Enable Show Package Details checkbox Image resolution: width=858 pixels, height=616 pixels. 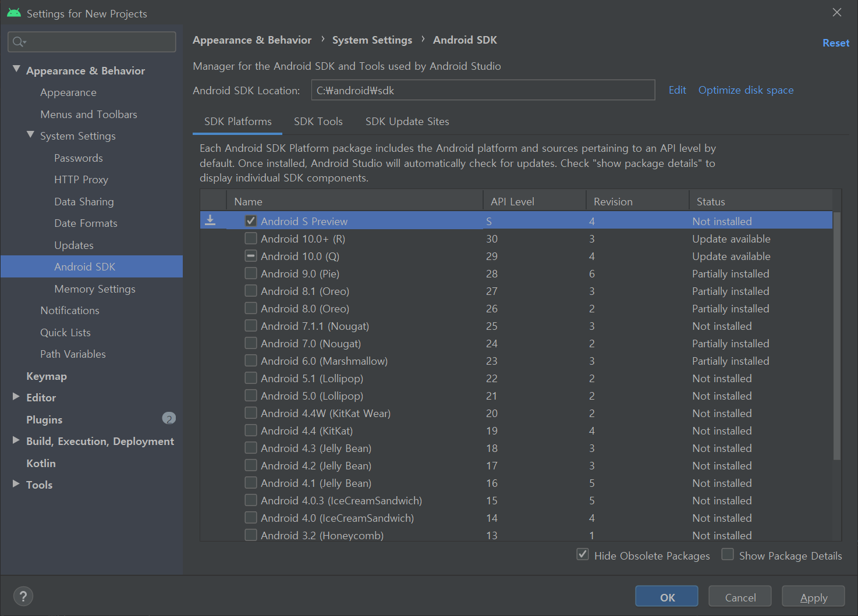(728, 554)
